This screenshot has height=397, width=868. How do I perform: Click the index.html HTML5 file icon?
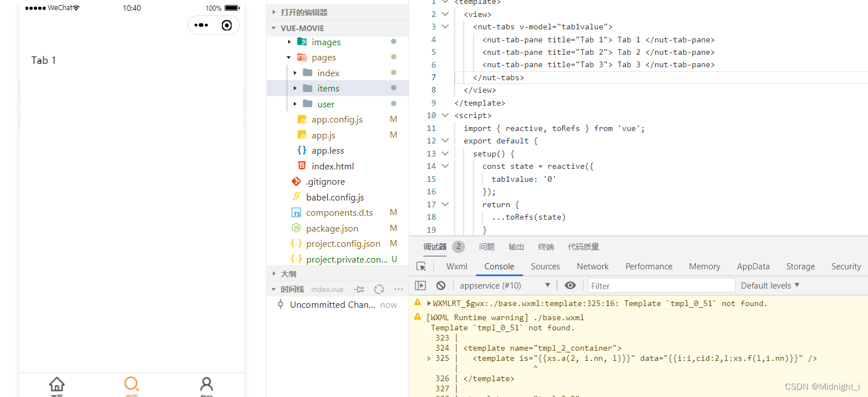click(x=302, y=166)
